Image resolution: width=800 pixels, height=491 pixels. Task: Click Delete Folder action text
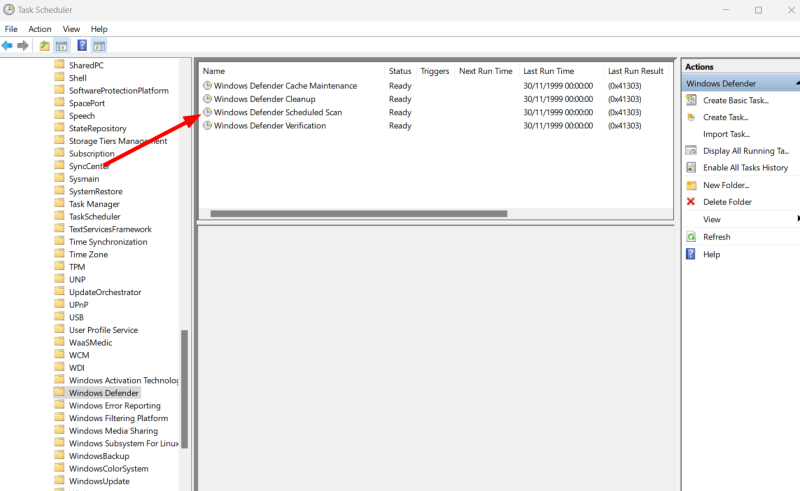(x=728, y=202)
